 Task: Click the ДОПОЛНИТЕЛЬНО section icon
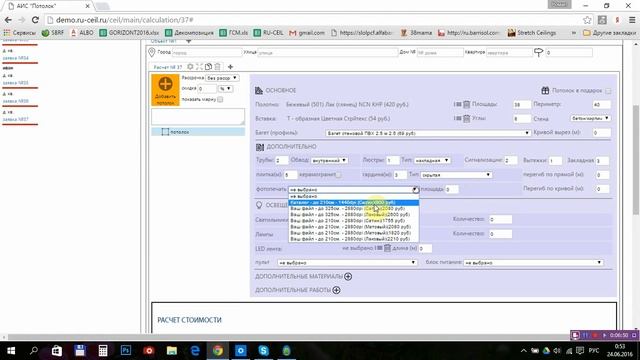pos(260,147)
